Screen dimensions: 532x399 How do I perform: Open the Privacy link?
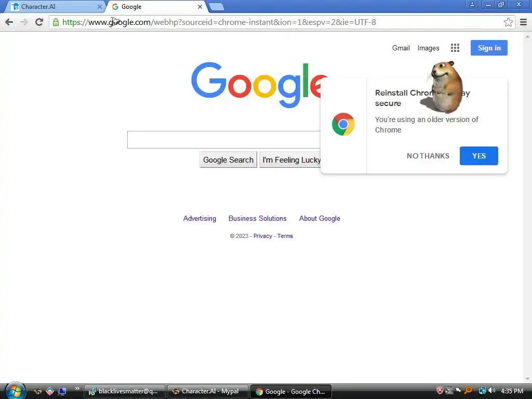(x=262, y=236)
